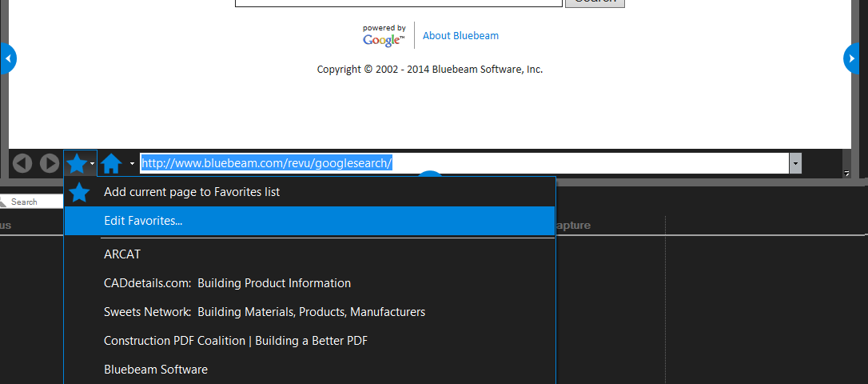868x384 pixels.
Task: Open the dropdown arrow beside the Home icon
Action: 133,163
